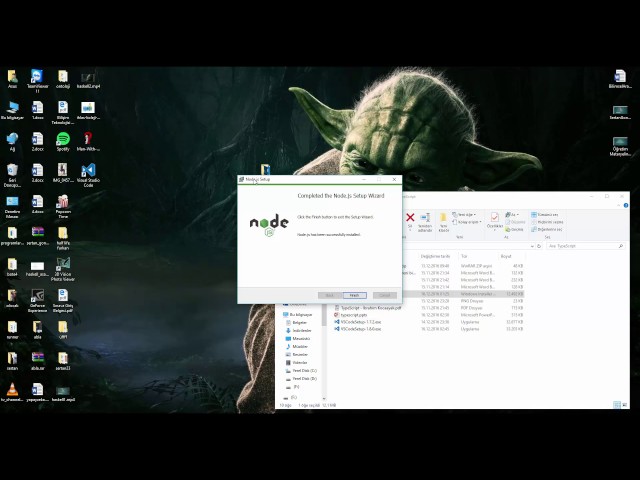
Task: Collapse the Explorer ribbon with chevron
Action: [x=619, y=205]
